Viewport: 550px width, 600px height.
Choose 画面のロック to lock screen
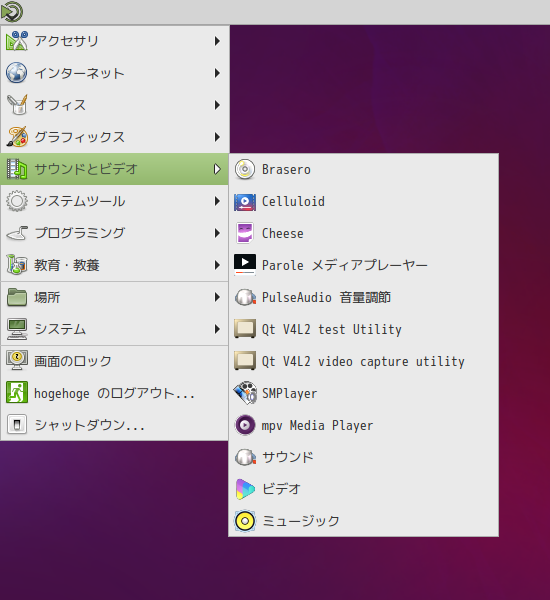[x=115, y=361]
